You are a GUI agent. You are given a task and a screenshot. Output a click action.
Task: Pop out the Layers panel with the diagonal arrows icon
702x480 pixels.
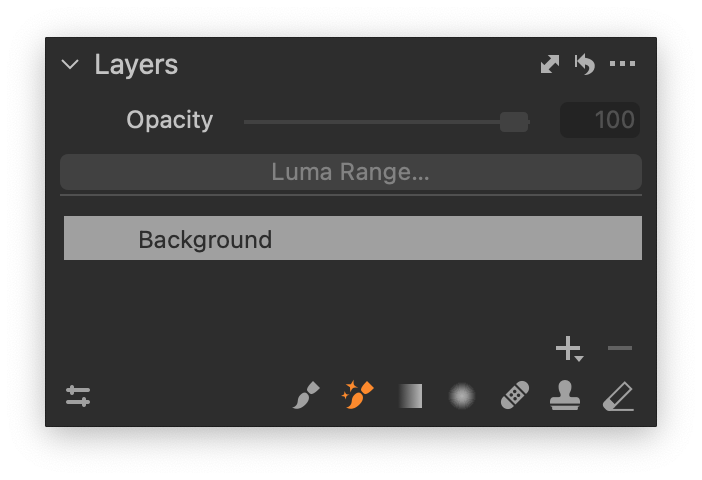click(550, 64)
